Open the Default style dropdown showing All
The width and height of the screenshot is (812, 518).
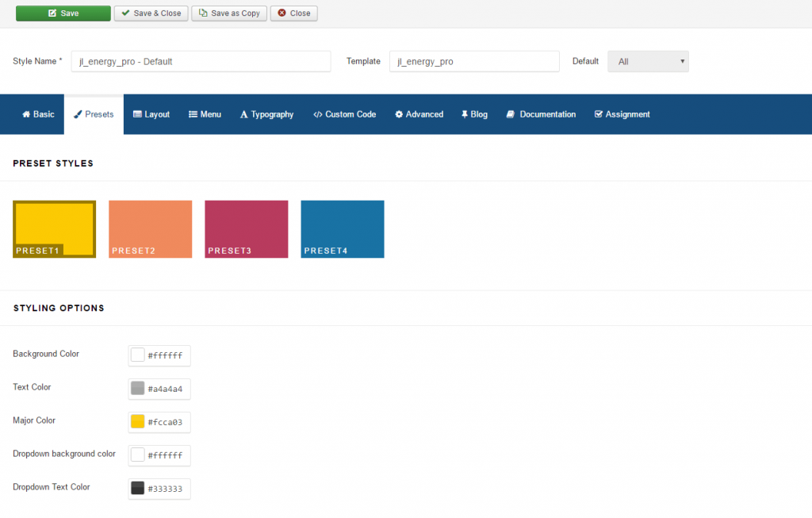click(x=648, y=61)
